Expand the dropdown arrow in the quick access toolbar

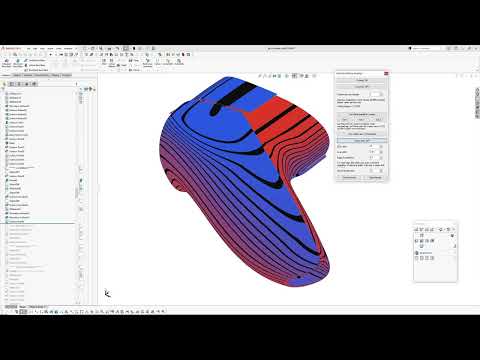[x=51, y=54]
